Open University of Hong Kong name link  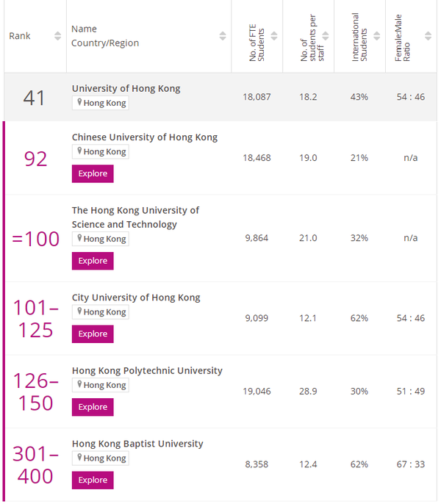tap(126, 88)
